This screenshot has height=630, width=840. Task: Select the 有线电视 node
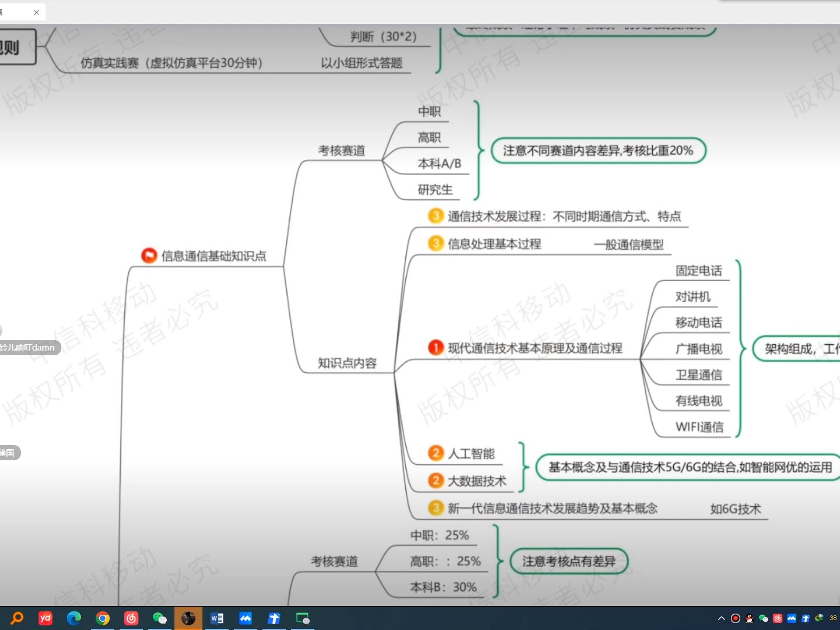699,401
